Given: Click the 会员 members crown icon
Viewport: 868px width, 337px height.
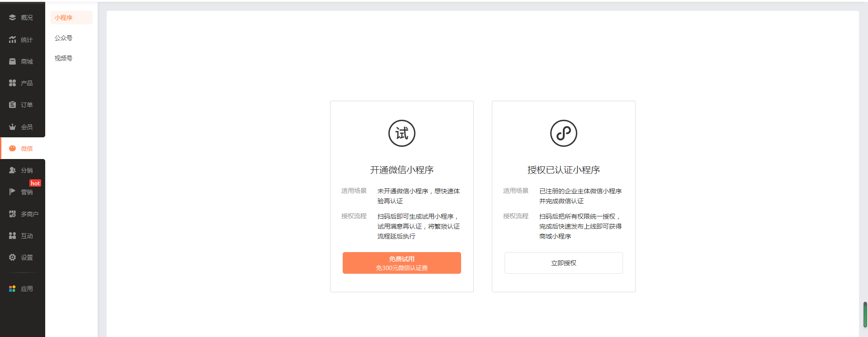Looking at the screenshot, I should pyautogui.click(x=12, y=127).
